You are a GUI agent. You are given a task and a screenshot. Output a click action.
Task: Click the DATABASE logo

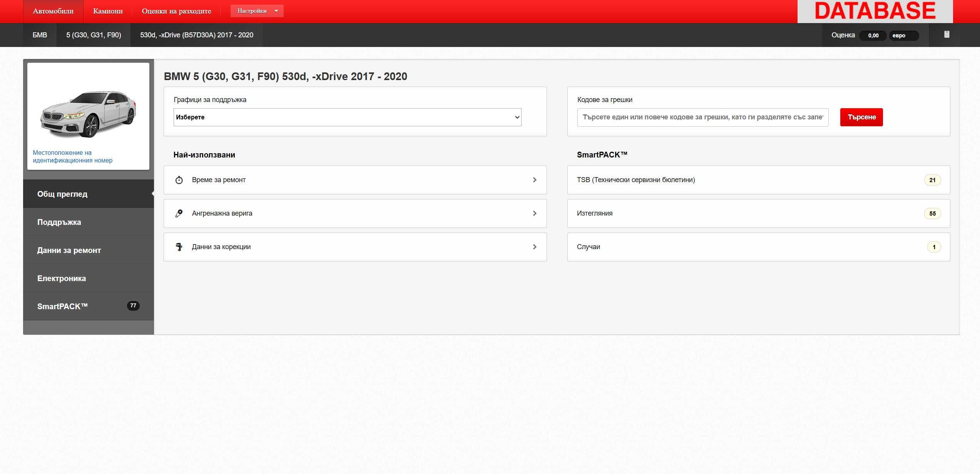pyautogui.click(x=875, y=11)
